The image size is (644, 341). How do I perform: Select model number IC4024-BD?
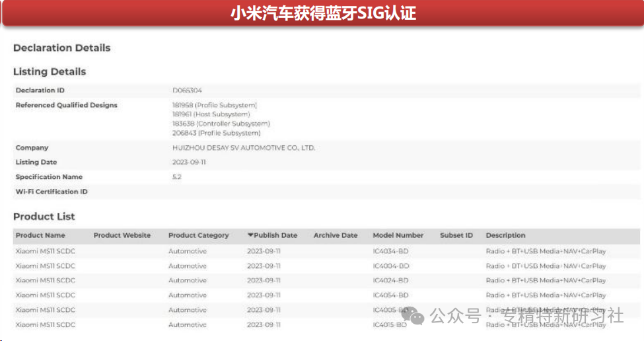click(x=390, y=281)
